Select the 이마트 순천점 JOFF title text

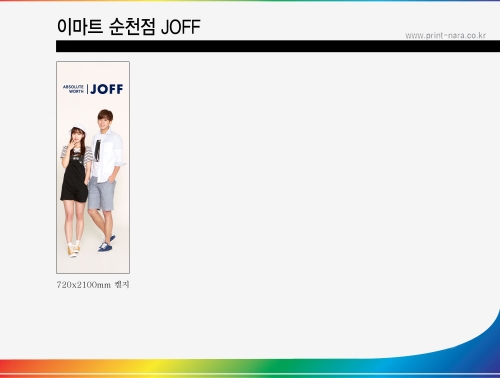tap(129, 27)
